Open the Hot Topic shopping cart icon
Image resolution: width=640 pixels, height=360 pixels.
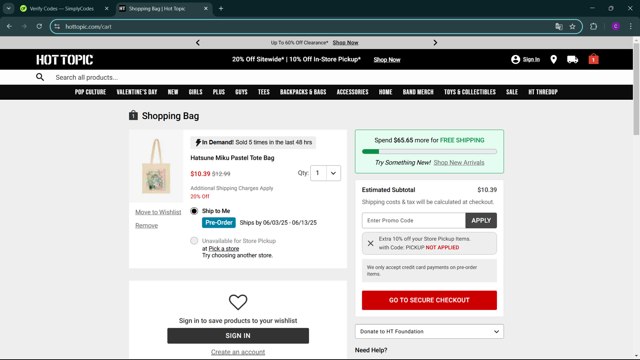point(593,59)
